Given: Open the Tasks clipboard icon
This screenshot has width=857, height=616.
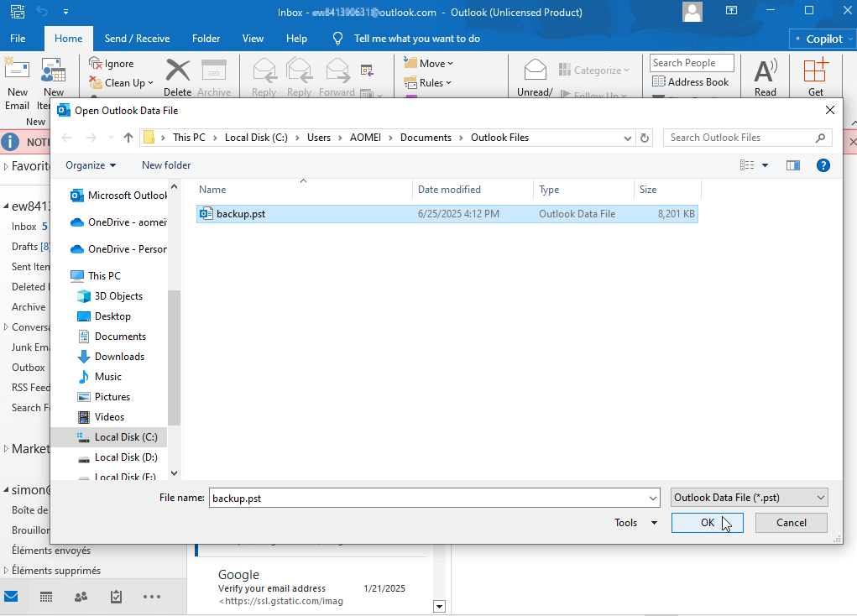Looking at the screenshot, I should click(x=116, y=597).
